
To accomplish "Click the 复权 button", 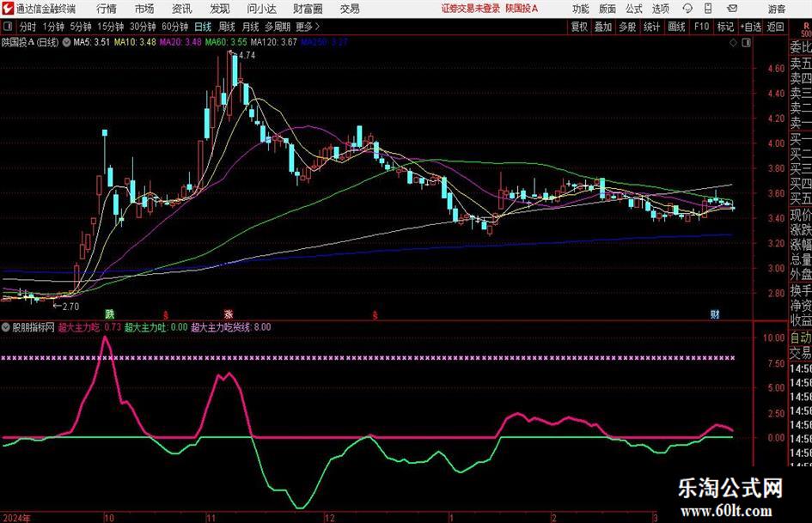I will (579, 27).
